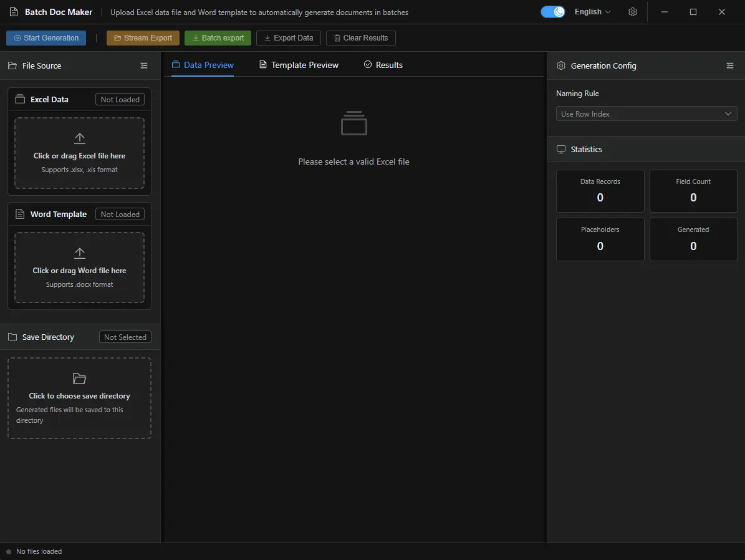Viewport: 745px width, 560px height.
Task: Click the Statistics monitor icon
Action: point(561,149)
